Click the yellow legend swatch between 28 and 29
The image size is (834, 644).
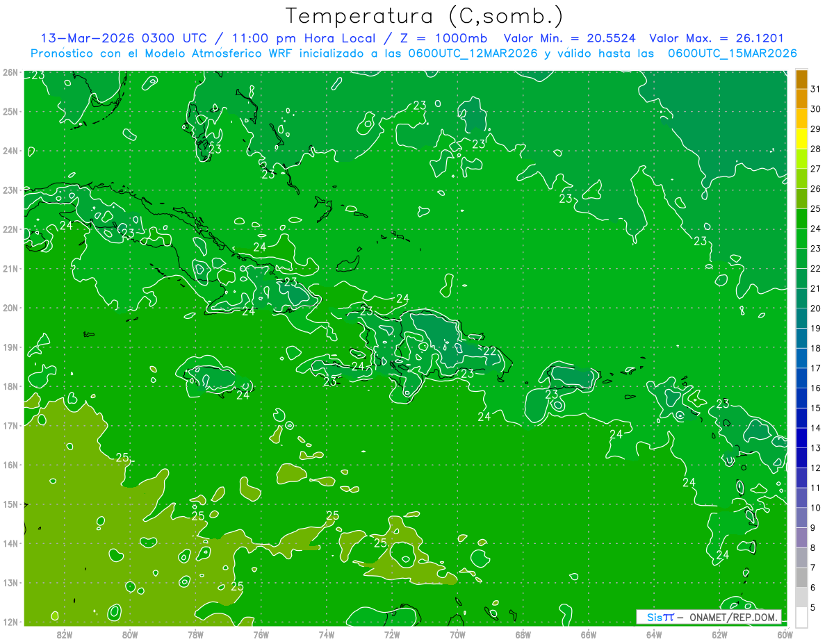[801, 139]
